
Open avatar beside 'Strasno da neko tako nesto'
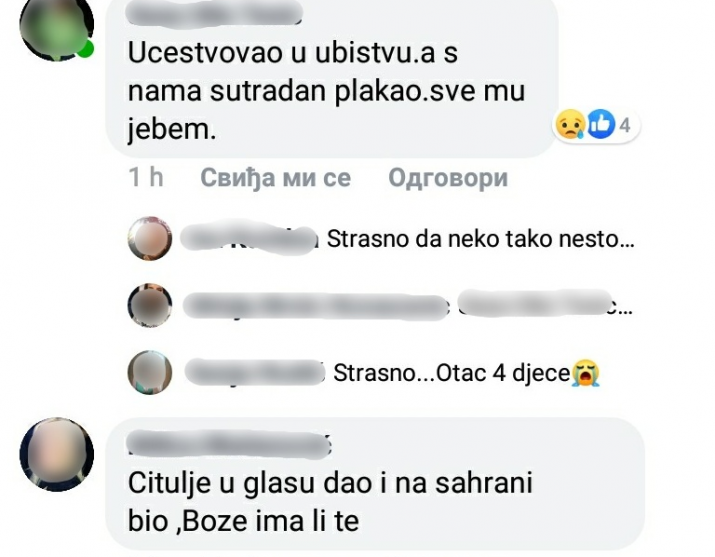[x=150, y=238]
